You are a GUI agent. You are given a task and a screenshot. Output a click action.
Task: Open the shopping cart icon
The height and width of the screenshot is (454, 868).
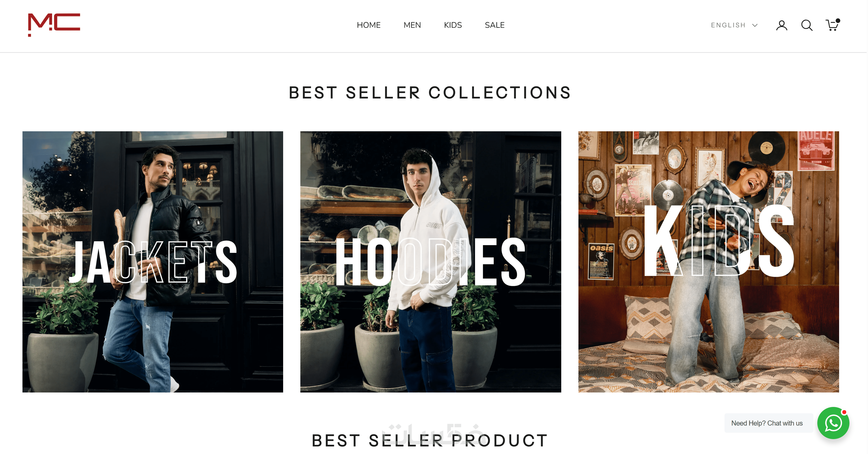[832, 25]
